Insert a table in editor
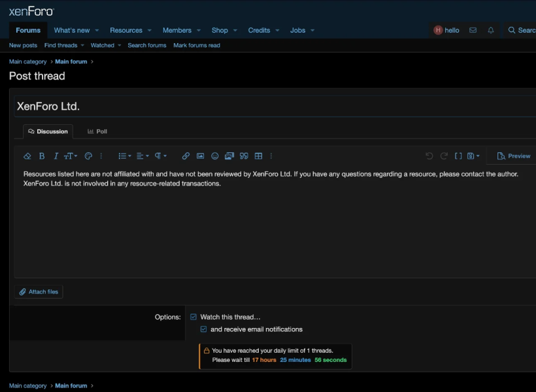This screenshot has height=392, width=536. click(x=258, y=156)
